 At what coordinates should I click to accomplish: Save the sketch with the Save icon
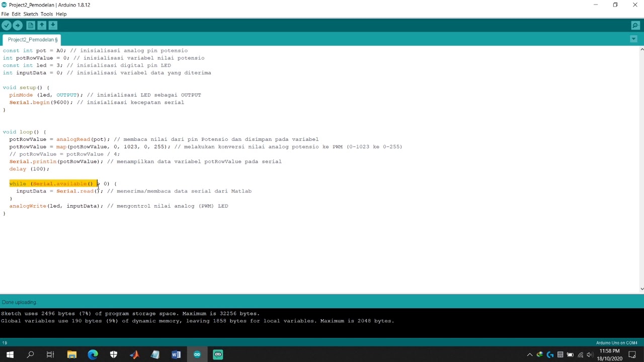[x=53, y=25]
